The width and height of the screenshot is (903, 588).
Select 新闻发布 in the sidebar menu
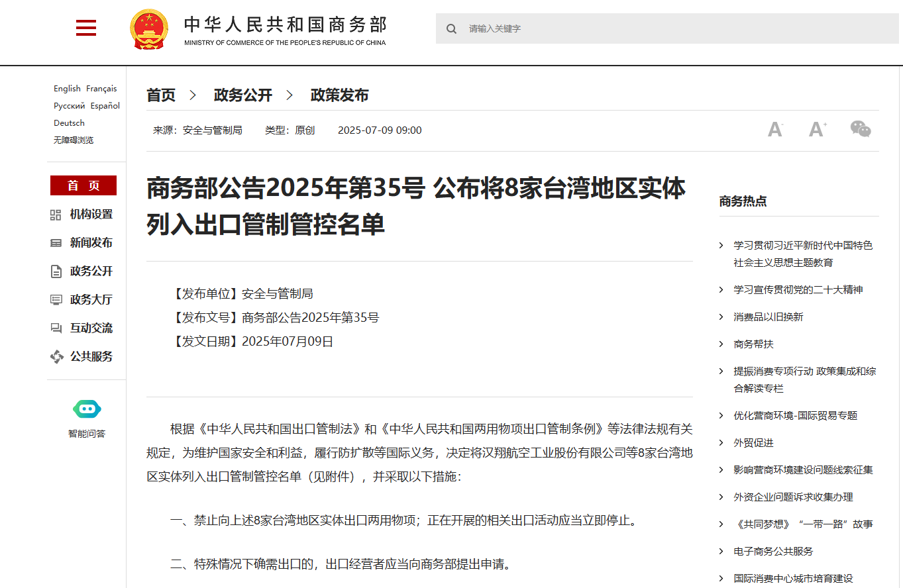coord(91,243)
